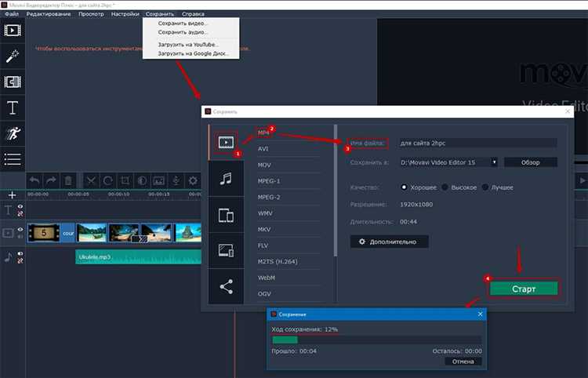
Task: Select the TV category icon
Action: point(226,250)
